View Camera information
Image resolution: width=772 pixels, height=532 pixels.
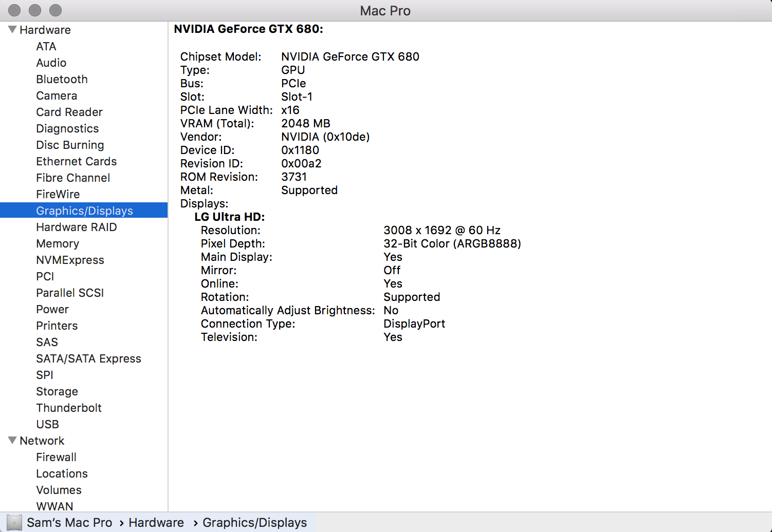[57, 96]
